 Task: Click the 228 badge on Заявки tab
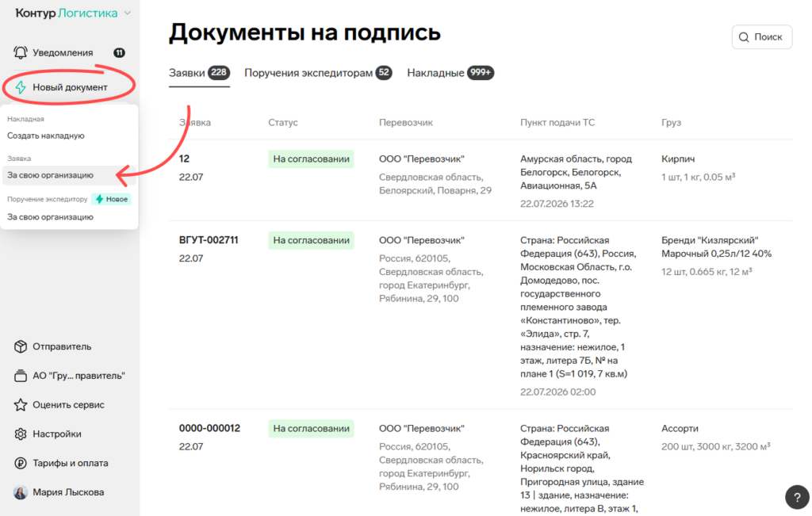(219, 72)
